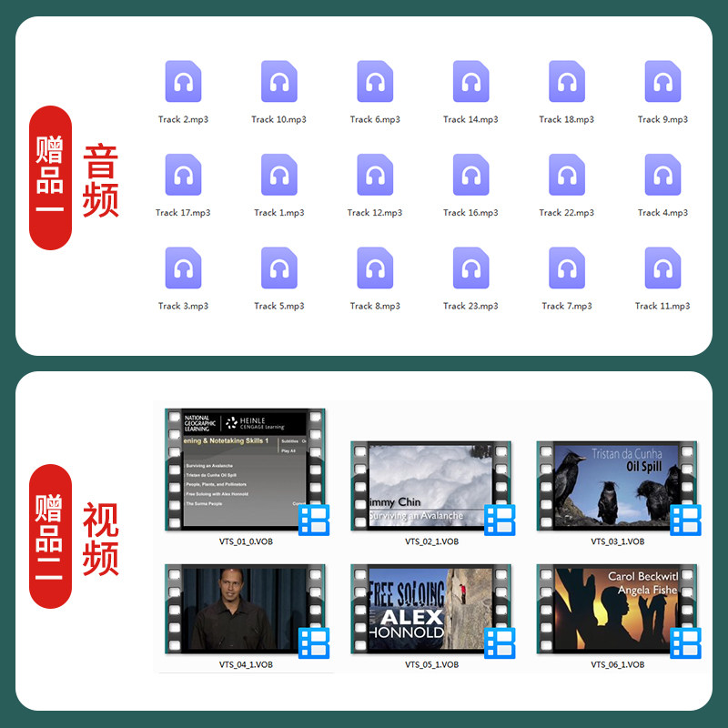Viewport: 728px width, 728px height.
Task: Select the Track 16.mp3 file icon
Action: [x=470, y=175]
